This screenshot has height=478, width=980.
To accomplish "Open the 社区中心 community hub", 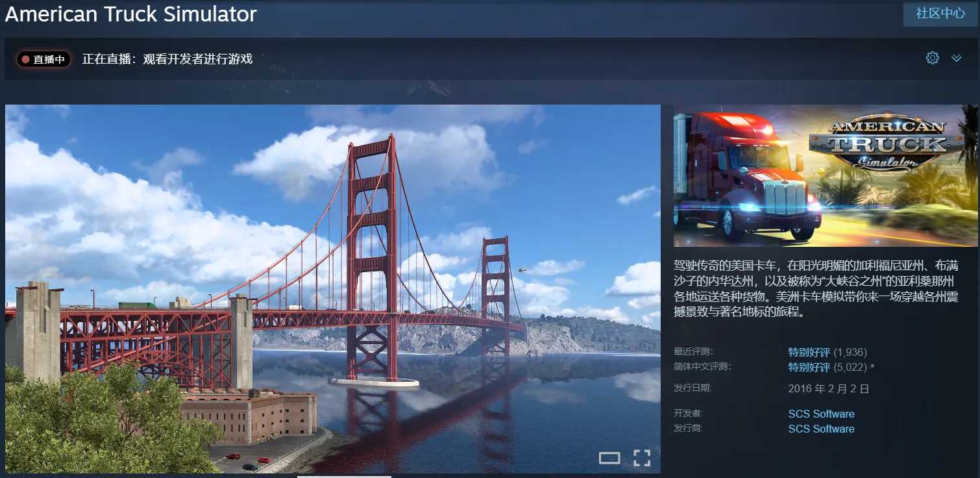I will coord(940,14).
